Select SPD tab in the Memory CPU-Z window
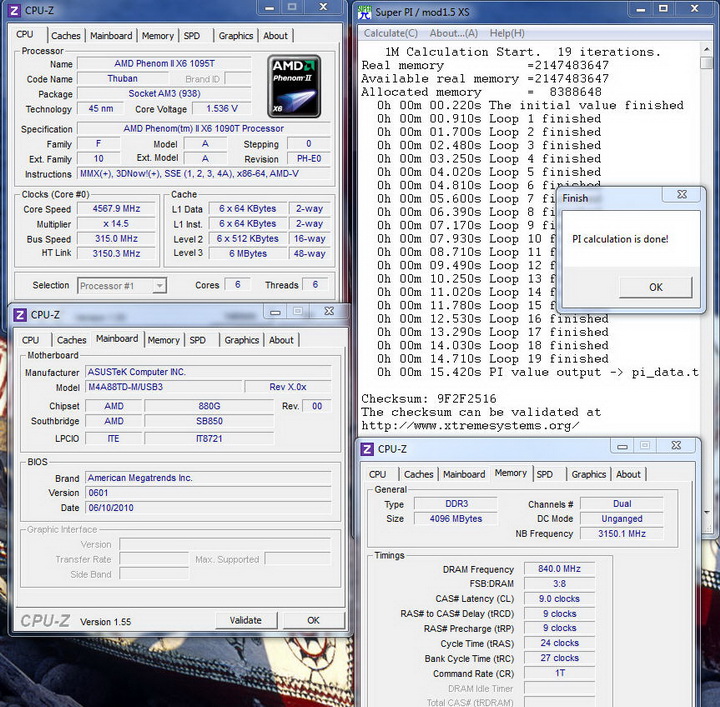The image size is (720, 707). [545, 474]
